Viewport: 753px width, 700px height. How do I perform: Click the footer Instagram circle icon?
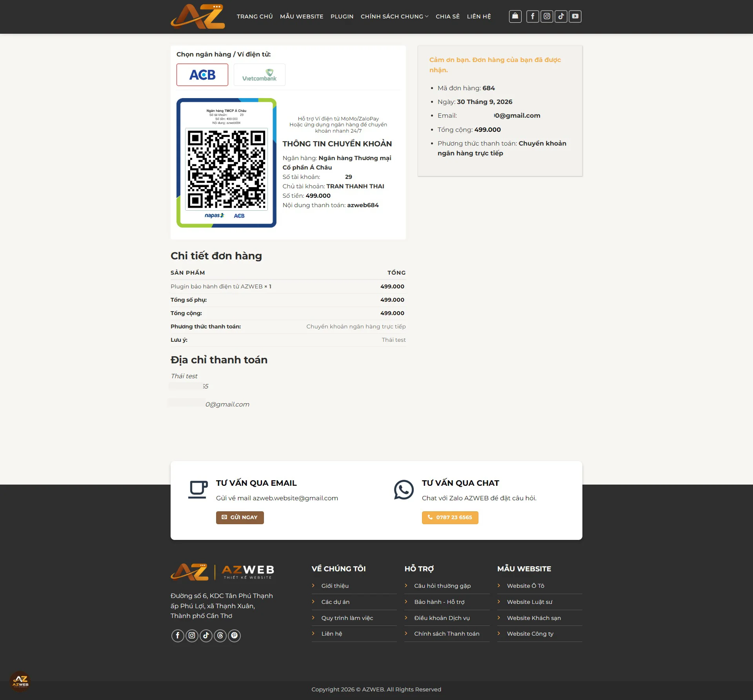click(x=192, y=635)
